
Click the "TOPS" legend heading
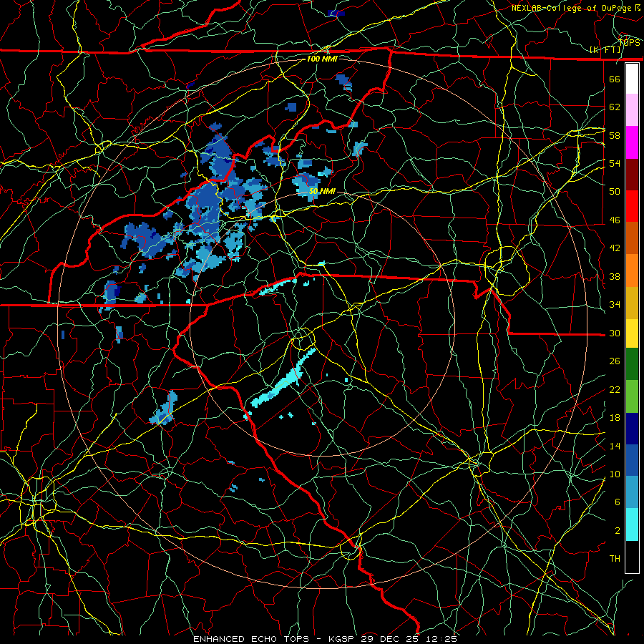[x=629, y=43]
